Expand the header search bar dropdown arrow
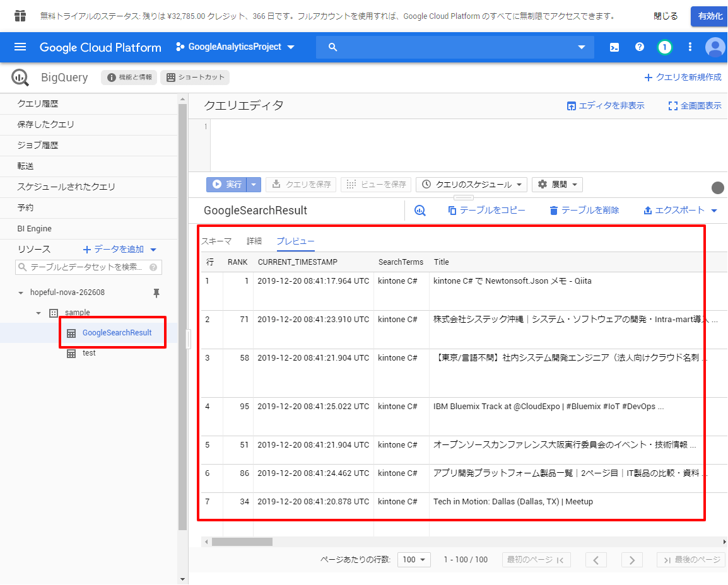The width and height of the screenshot is (728, 585). (581, 47)
